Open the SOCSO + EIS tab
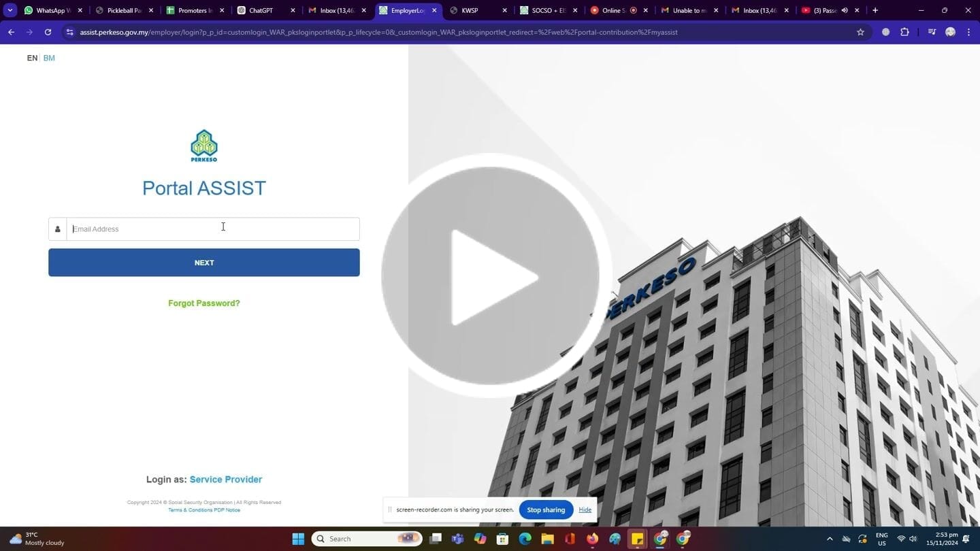Viewport: 980px width, 551px height. pos(549,10)
